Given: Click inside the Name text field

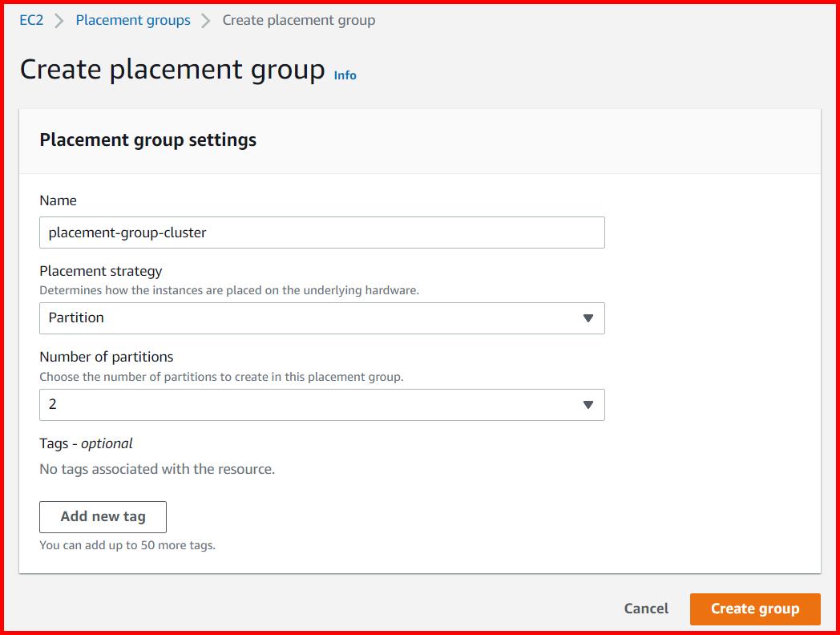Looking at the screenshot, I should (x=321, y=233).
